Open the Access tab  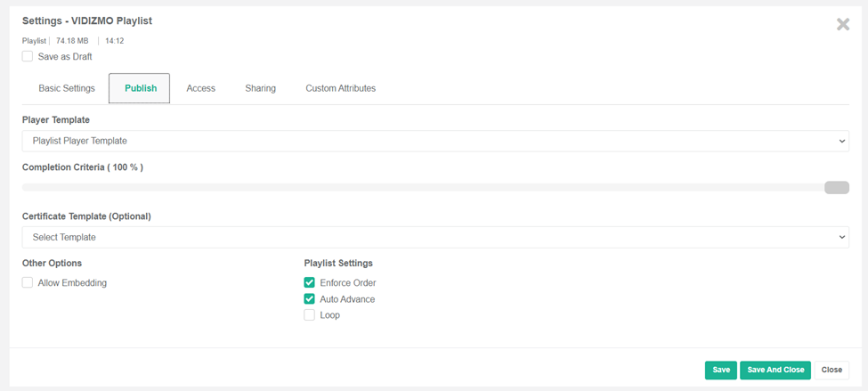pos(200,88)
